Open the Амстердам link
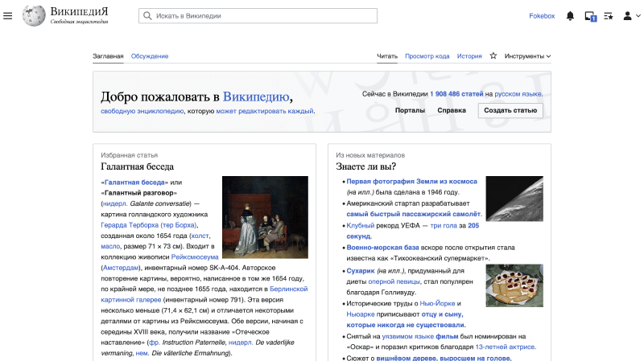The image size is (644, 361). click(121, 268)
